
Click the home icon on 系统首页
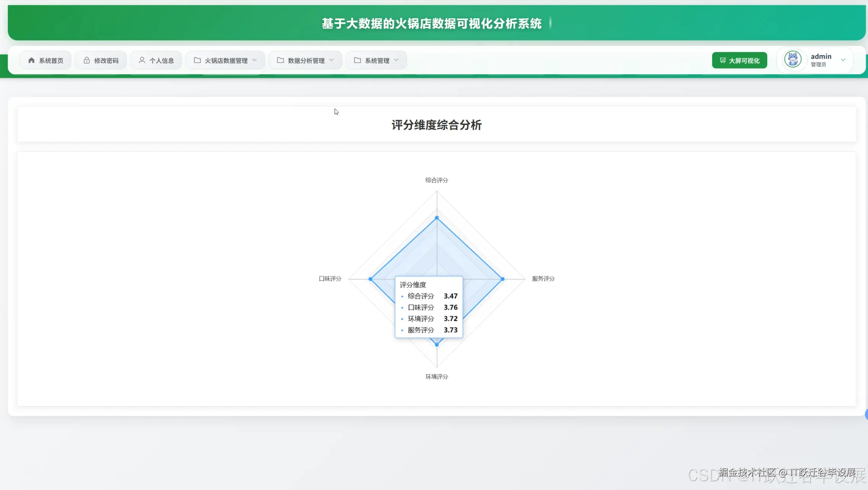point(31,60)
